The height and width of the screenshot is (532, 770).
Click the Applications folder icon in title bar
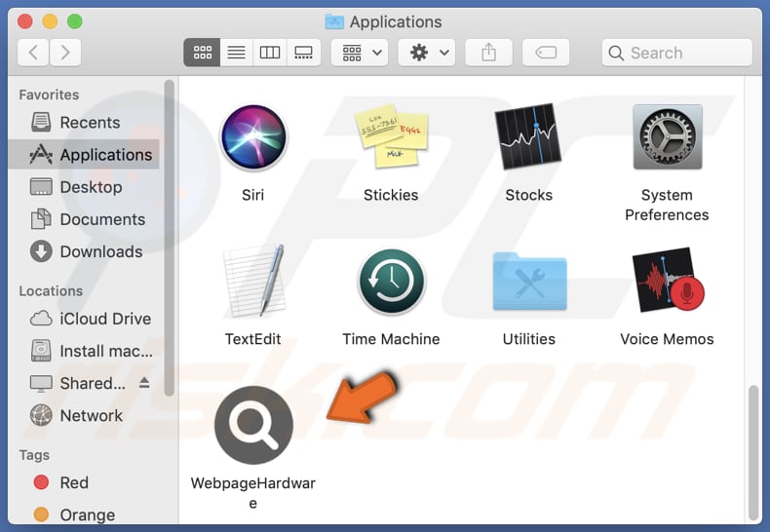click(x=334, y=21)
